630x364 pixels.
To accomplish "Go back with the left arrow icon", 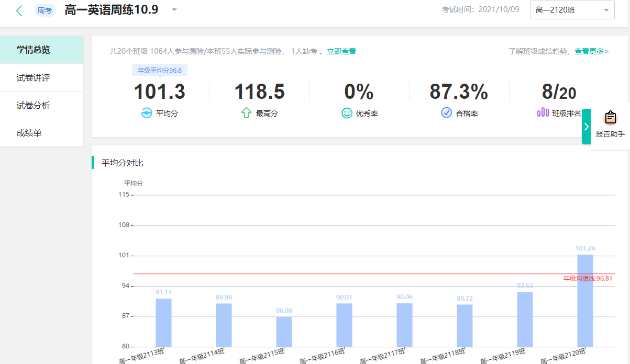I will [x=19, y=10].
